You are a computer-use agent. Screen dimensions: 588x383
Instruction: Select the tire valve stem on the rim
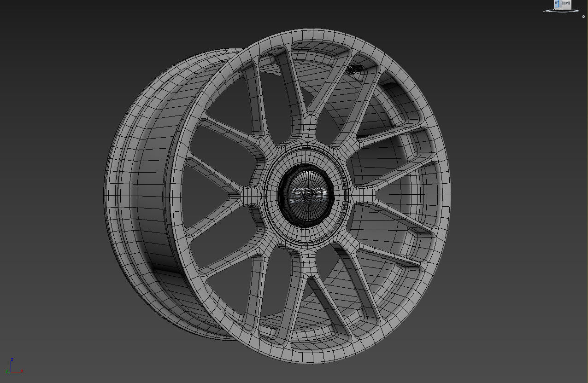(x=355, y=70)
